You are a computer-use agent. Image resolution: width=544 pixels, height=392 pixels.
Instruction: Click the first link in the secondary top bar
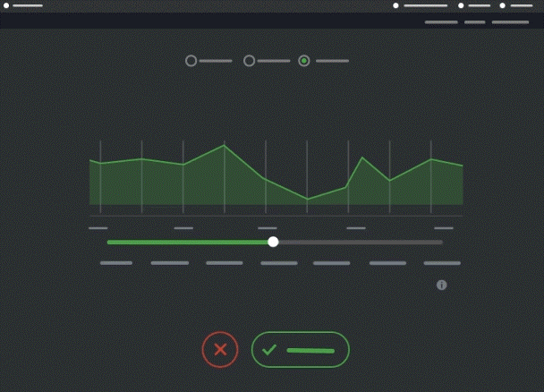(441, 21)
